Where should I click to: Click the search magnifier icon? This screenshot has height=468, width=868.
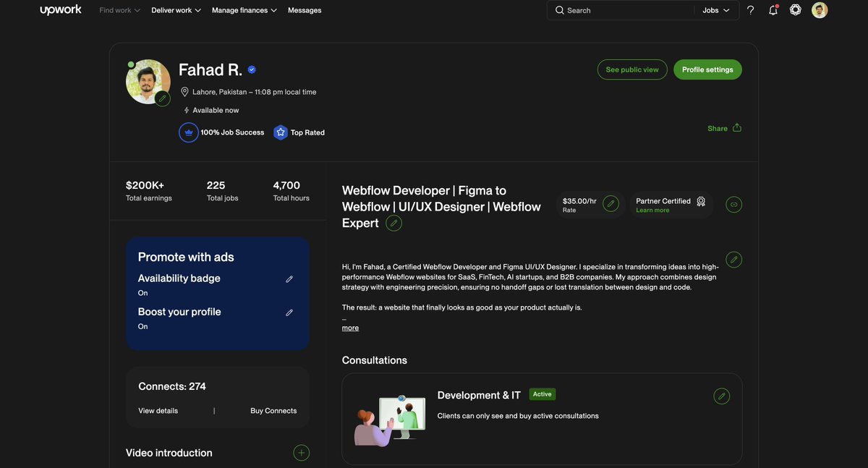560,10
